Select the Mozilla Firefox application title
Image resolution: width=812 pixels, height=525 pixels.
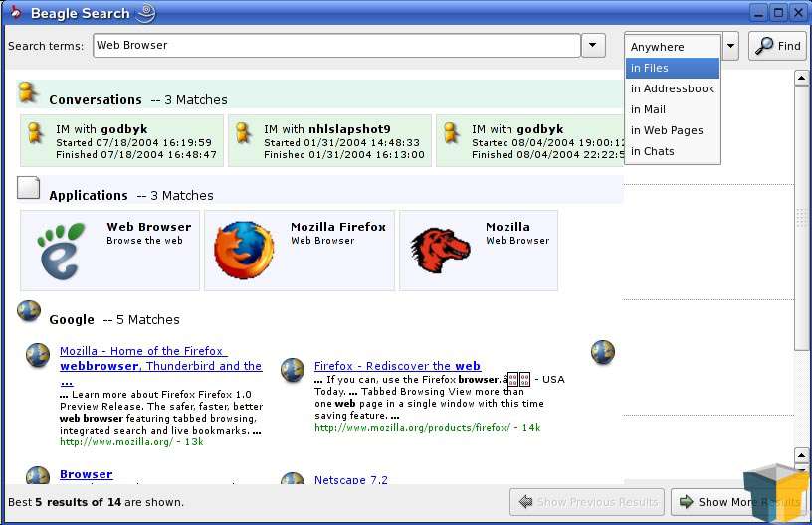click(338, 227)
